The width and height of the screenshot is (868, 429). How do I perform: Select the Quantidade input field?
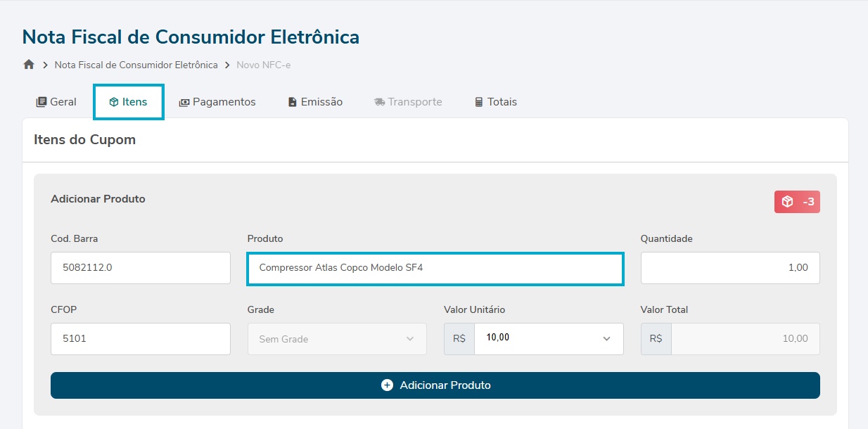[x=730, y=268]
